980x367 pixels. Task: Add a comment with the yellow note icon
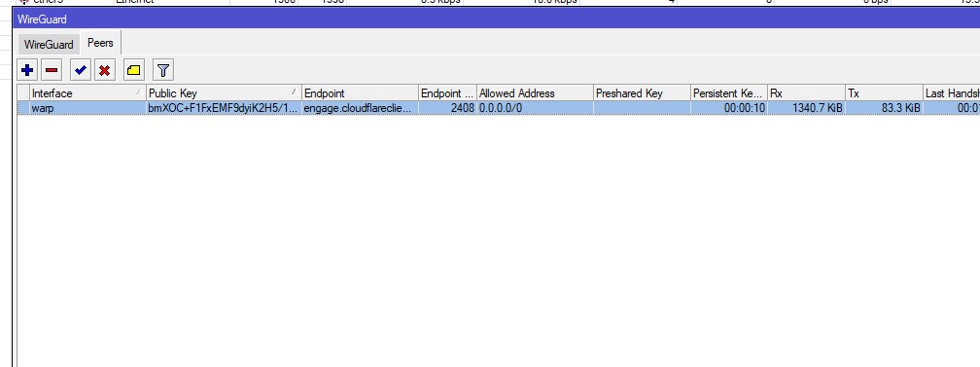[133, 70]
